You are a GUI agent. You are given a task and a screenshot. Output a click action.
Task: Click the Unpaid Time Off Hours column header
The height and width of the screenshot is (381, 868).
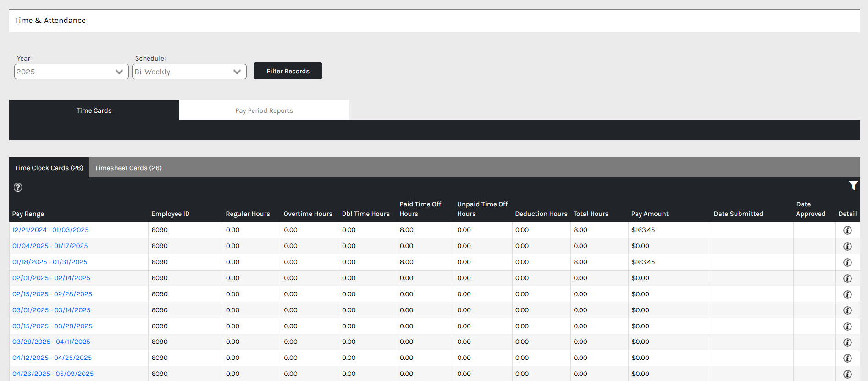[482, 209]
